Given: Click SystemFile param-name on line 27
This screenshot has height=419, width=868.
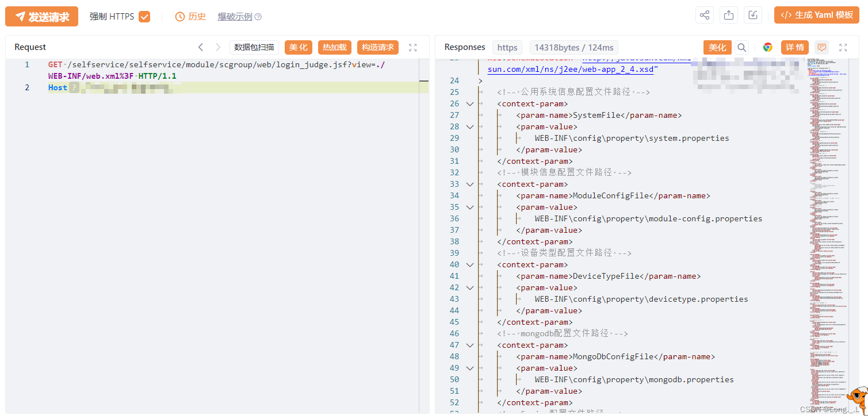Looking at the screenshot, I should tap(596, 115).
